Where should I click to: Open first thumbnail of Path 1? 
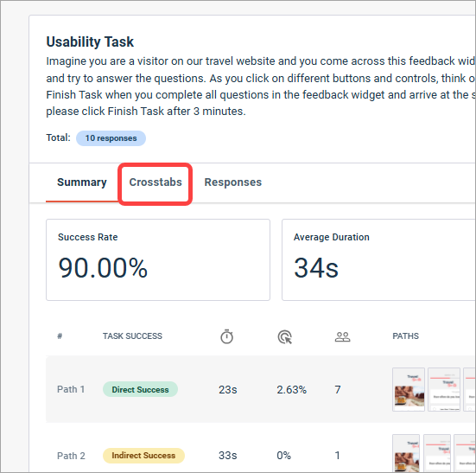click(x=409, y=389)
